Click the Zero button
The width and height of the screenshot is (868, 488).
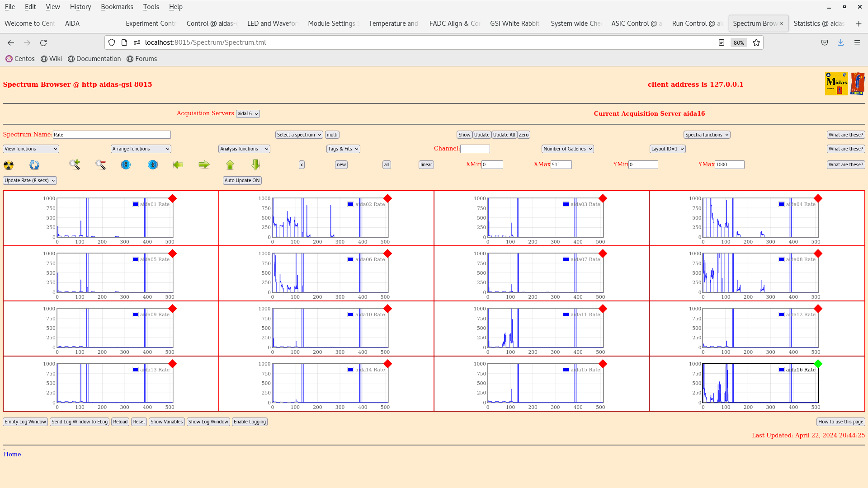coord(524,135)
